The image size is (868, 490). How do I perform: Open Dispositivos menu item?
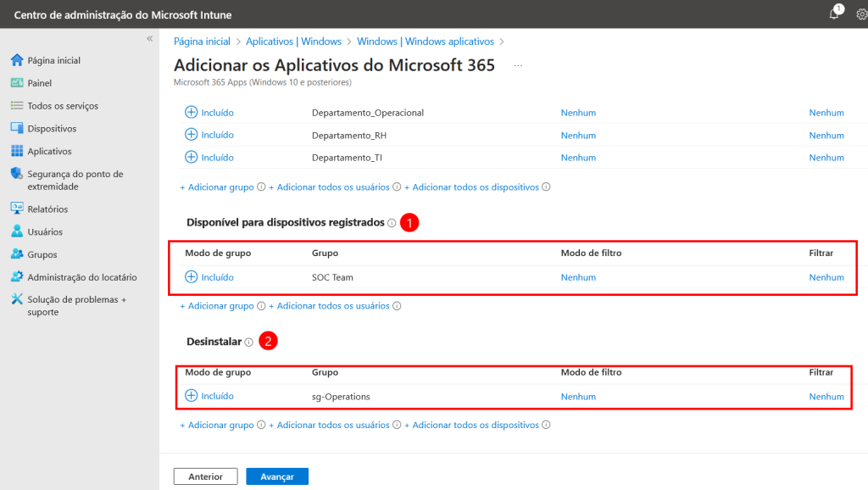(x=52, y=129)
